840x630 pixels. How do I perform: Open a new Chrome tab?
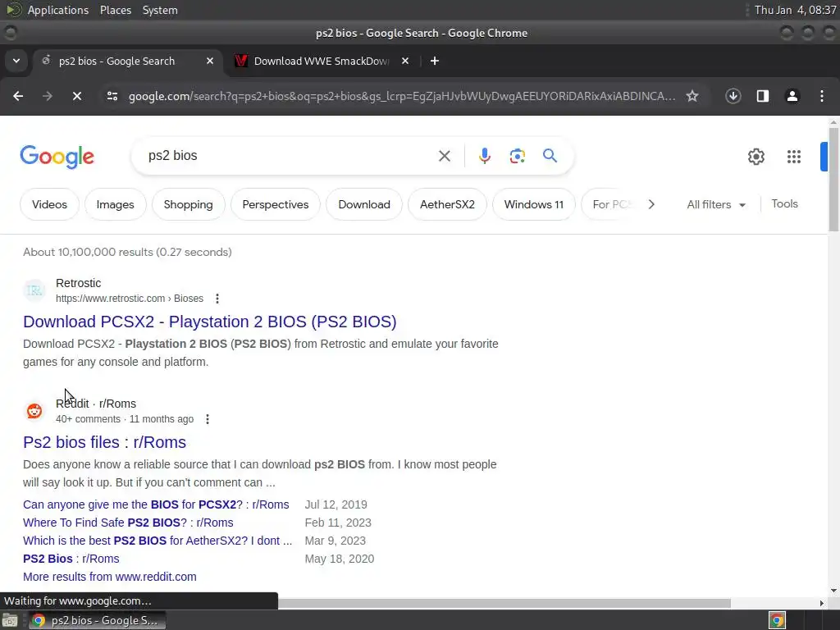pyautogui.click(x=435, y=61)
